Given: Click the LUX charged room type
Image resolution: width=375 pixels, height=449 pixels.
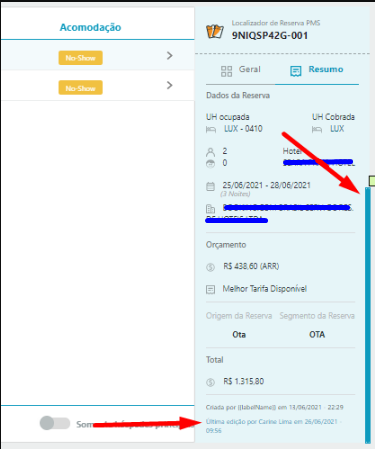Looking at the screenshot, I should pyautogui.click(x=337, y=129).
